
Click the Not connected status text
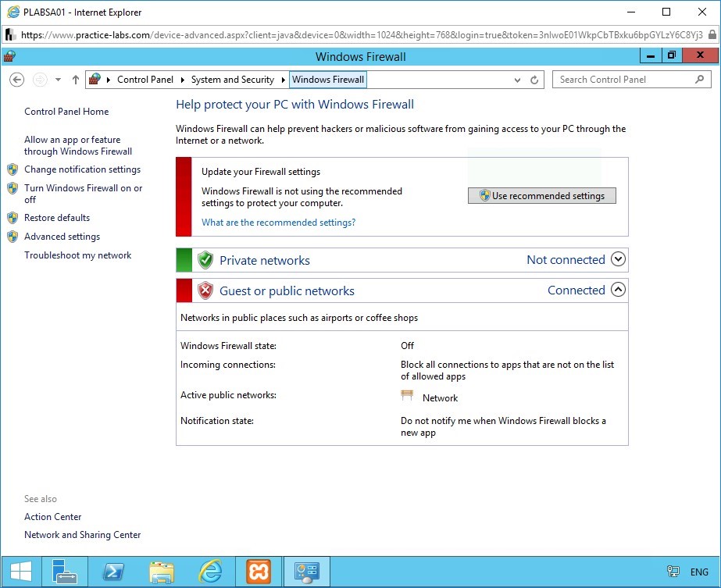[566, 260]
